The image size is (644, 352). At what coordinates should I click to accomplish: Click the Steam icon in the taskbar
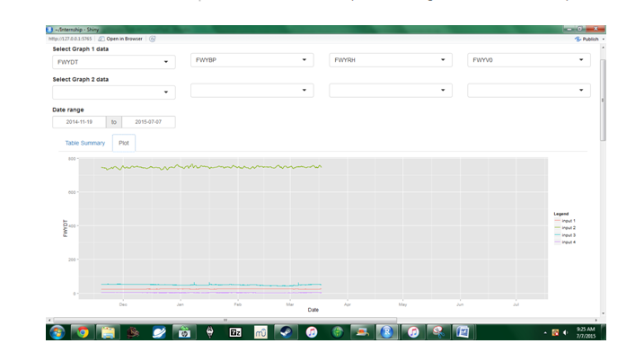pyautogui.click(x=286, y=332)
